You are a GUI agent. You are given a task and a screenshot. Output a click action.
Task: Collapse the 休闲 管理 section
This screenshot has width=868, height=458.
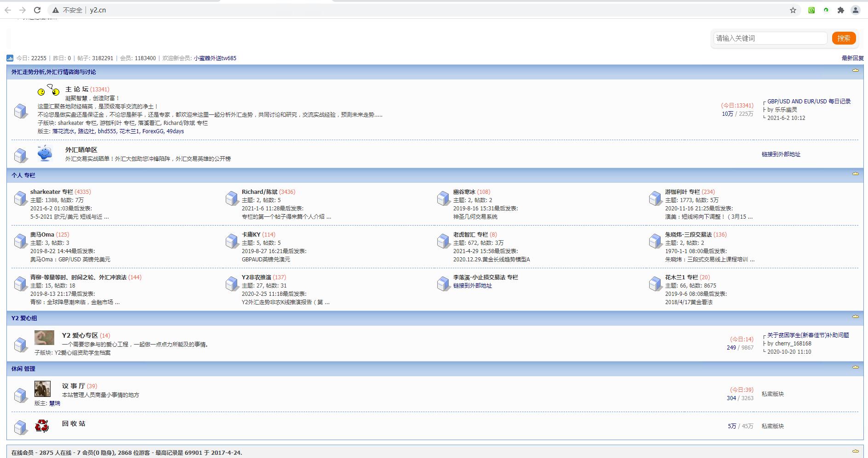coord(856,367)
